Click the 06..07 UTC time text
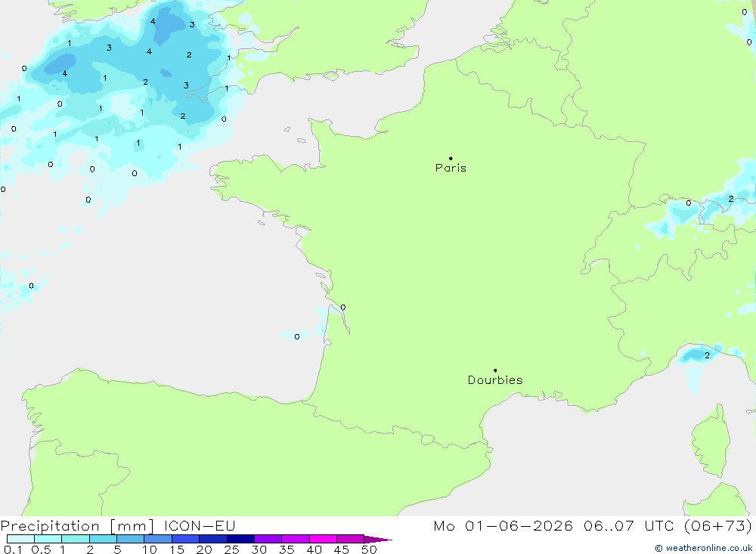The width and height of the screenshot is (756, 554). 629,525
